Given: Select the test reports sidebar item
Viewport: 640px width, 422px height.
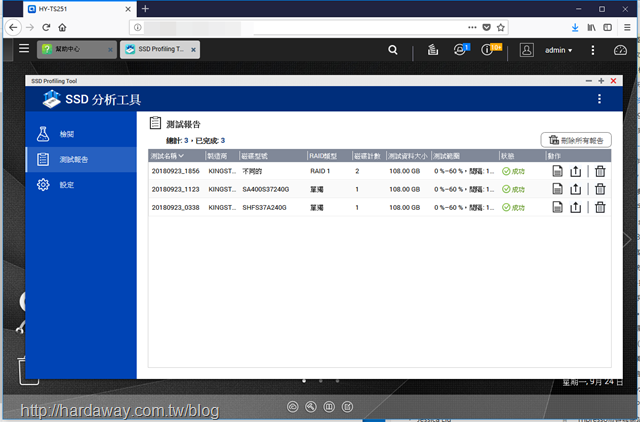Looking at the screenshot, I should pyautogui.click(x=81, y=159).
